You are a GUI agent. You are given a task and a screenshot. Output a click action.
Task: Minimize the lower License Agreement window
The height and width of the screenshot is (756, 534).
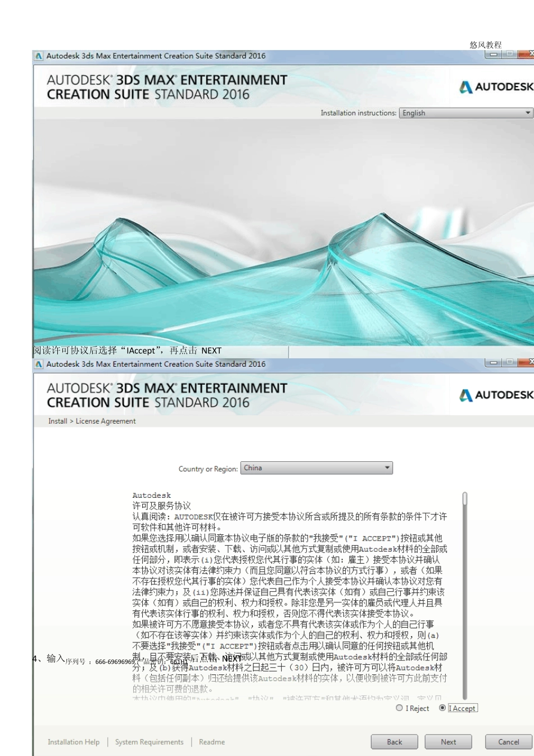tap(494, 363)
